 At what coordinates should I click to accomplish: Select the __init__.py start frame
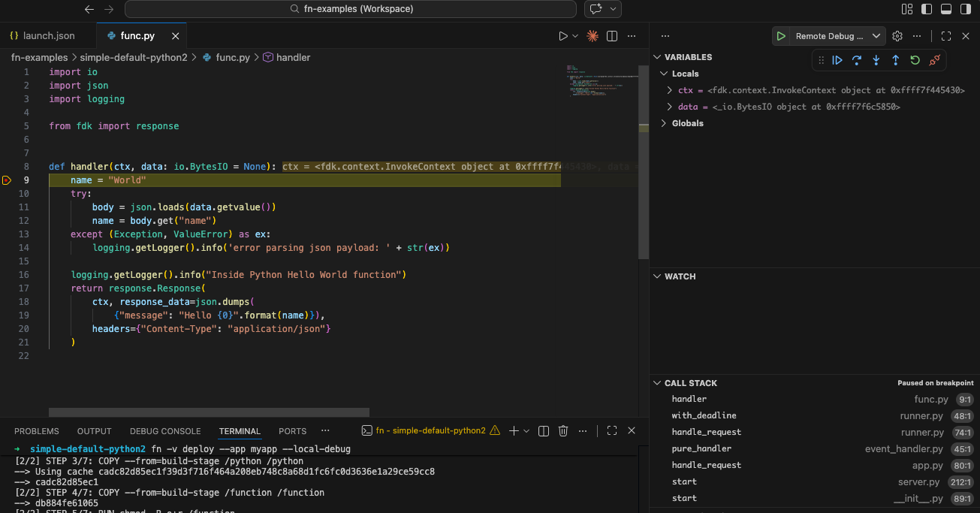[814, 499]
